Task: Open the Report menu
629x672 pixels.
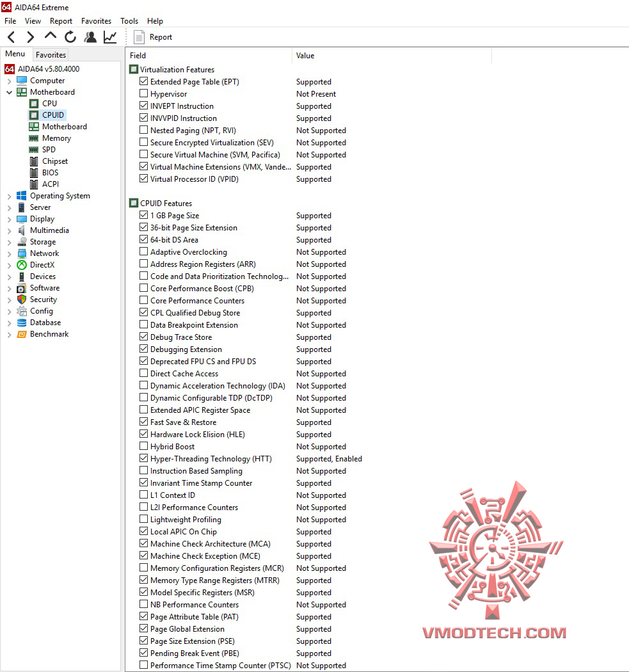Action: [61, 21]
